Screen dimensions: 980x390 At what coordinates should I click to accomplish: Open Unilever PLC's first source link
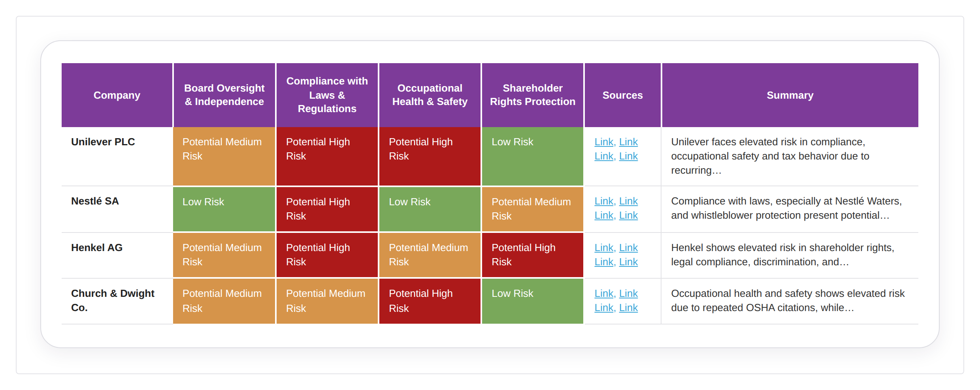point(604,142)
